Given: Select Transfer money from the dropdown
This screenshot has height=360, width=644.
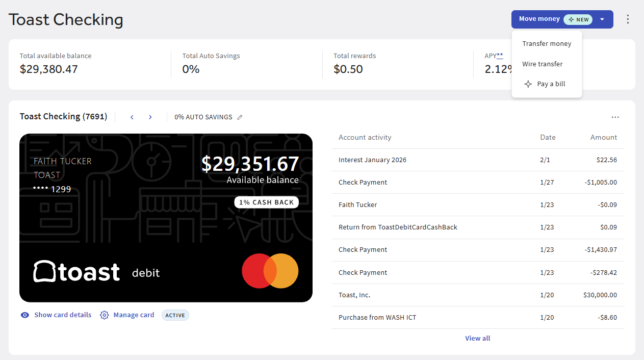Looking at the screenshot, I should tap(547, 44).
